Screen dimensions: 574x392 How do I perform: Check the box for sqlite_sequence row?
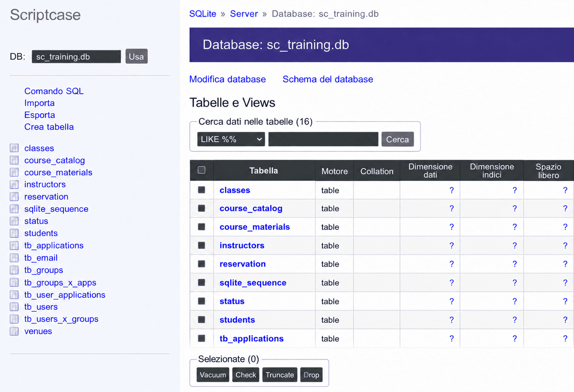(x=202, y=282)
